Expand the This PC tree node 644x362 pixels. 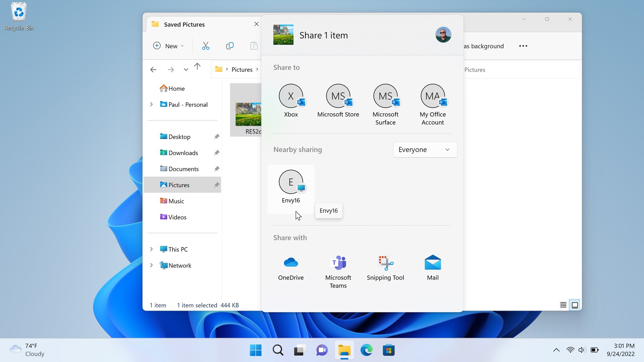(x=151, y=249)
